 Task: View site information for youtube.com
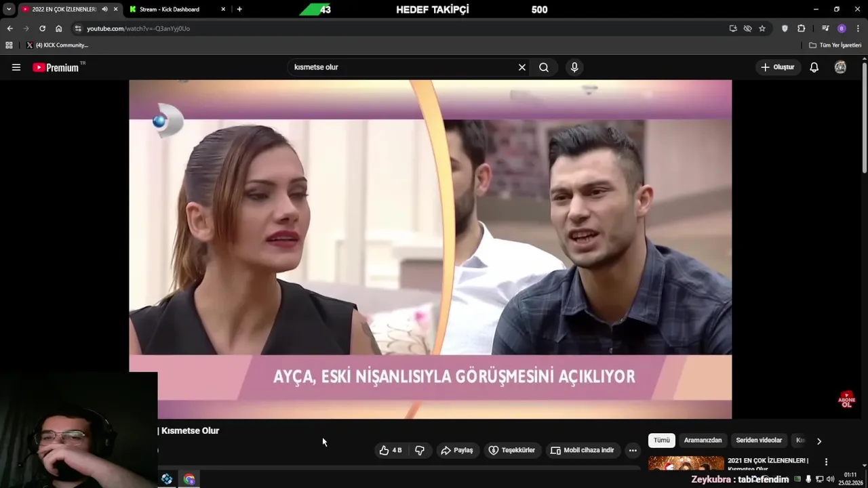78,28
